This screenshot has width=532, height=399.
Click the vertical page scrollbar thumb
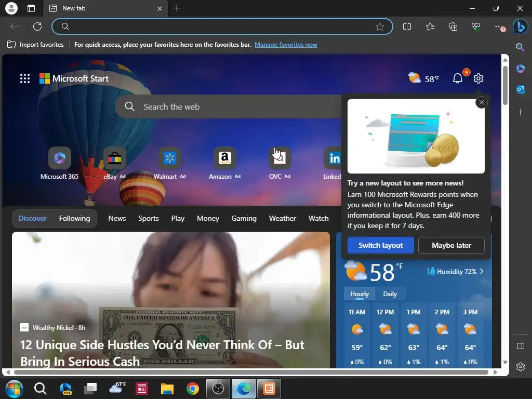(x=505, y=85)
